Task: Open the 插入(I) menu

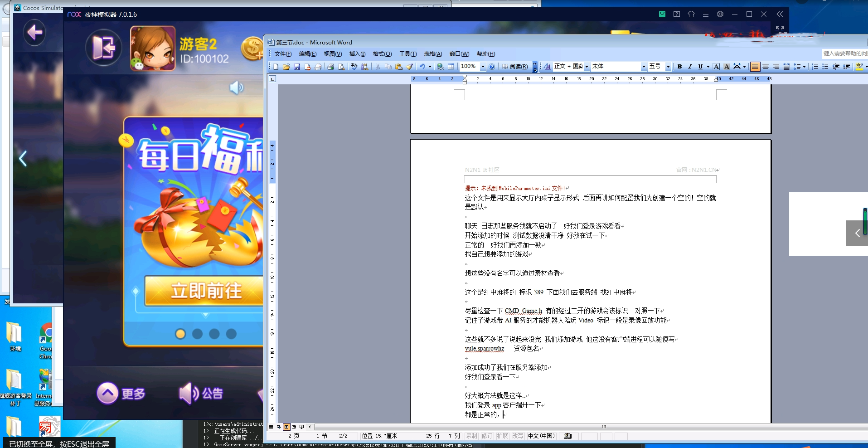Action: coord(357,54)
